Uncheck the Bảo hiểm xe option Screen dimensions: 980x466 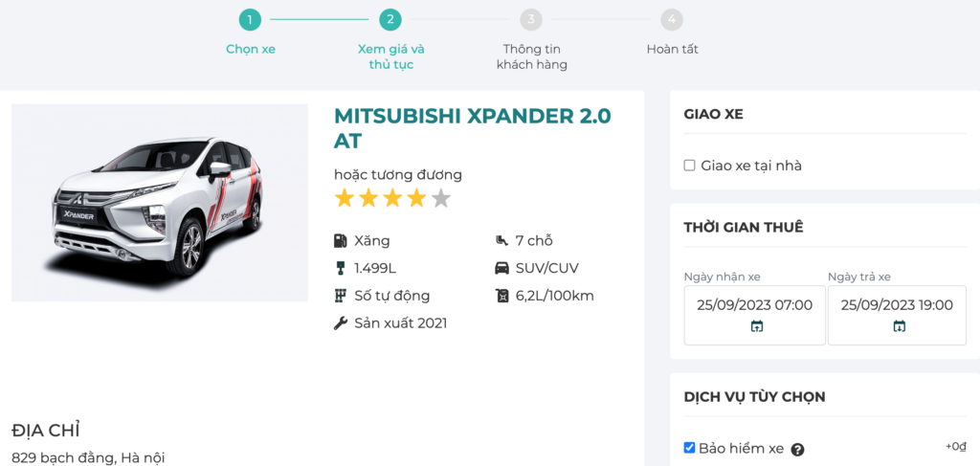pyautogui.click(x=689, y=448)
